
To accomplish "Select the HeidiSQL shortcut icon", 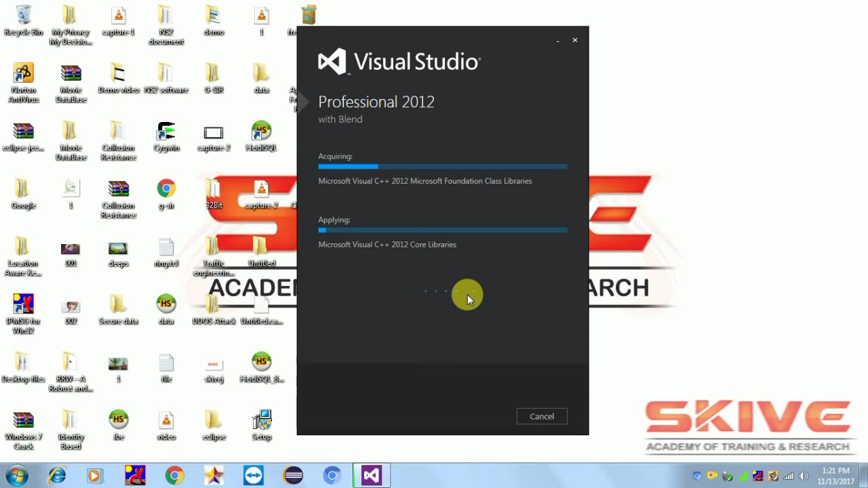I will (x=261, y=137).
